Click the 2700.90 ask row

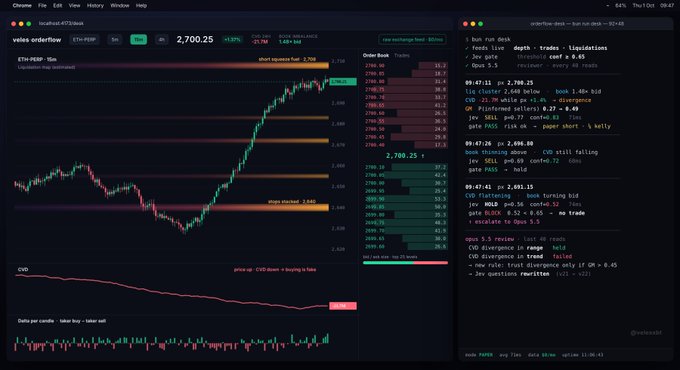405,66
